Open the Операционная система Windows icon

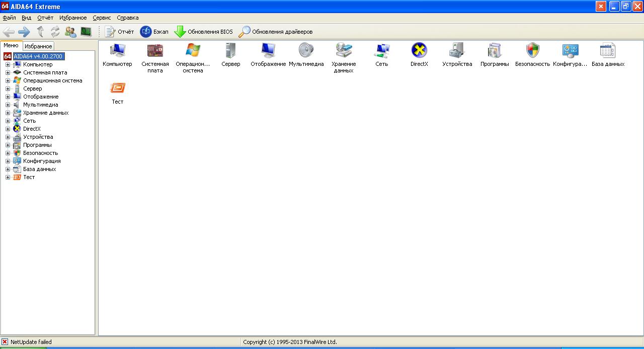pos(193,50)
